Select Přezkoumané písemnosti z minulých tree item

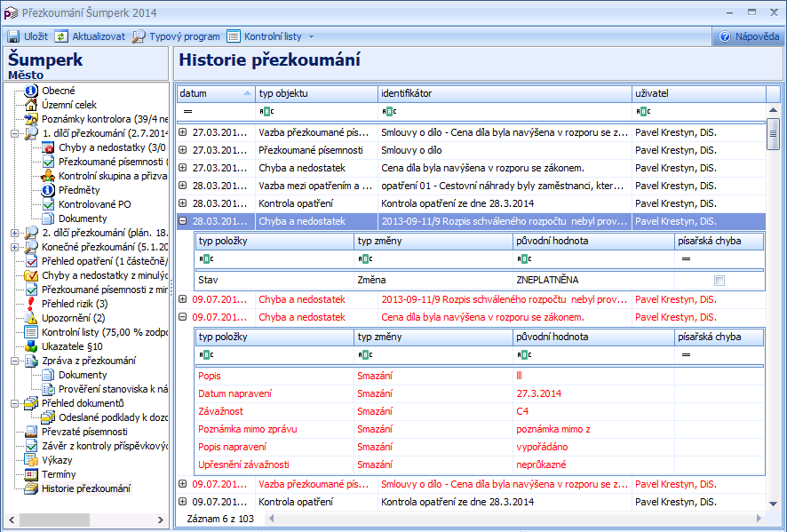[x=105, y=290]
